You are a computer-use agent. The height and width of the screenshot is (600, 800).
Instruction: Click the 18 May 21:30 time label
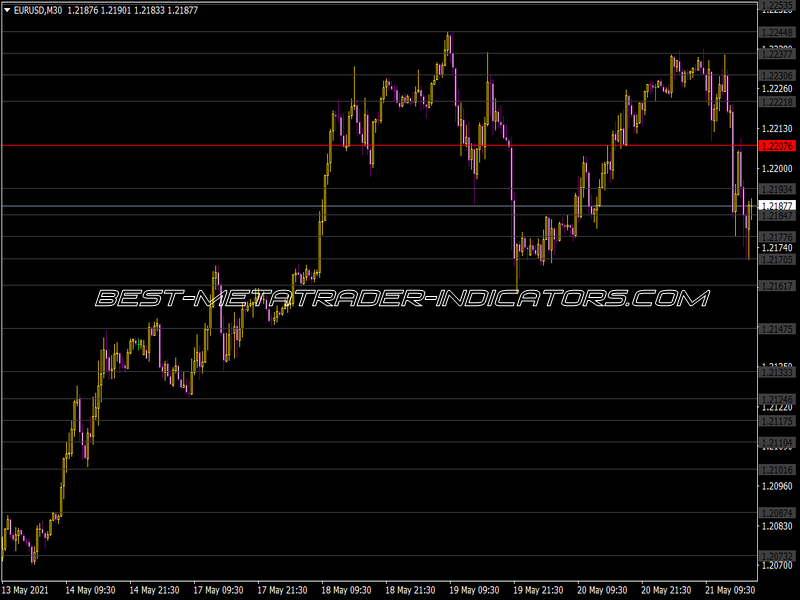[410, 590]
